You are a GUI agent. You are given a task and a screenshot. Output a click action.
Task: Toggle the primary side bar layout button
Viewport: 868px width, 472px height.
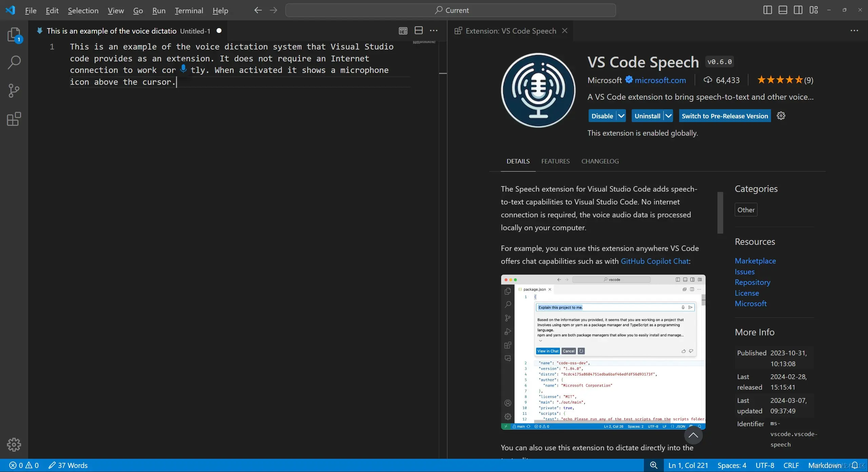pyautogui.click(x=767, y=10)
